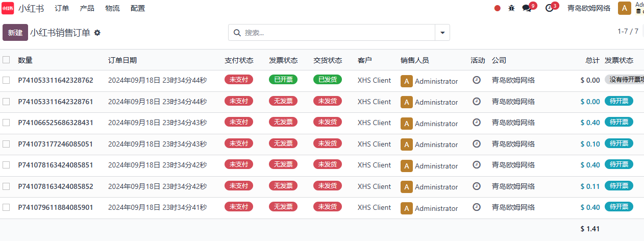Sort by the 客户 column header

(365, 60)
